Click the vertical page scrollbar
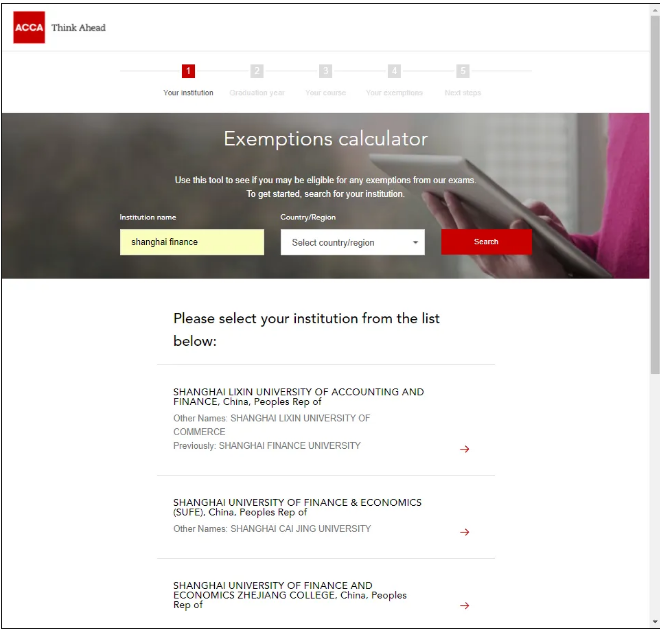Screen dimensions: 660x631 click(x=654, y=200)
